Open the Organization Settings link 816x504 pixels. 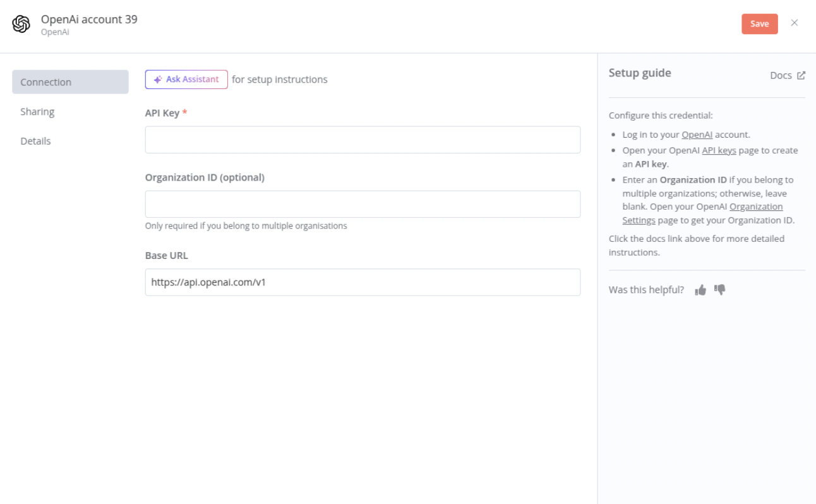click(756, 207)
